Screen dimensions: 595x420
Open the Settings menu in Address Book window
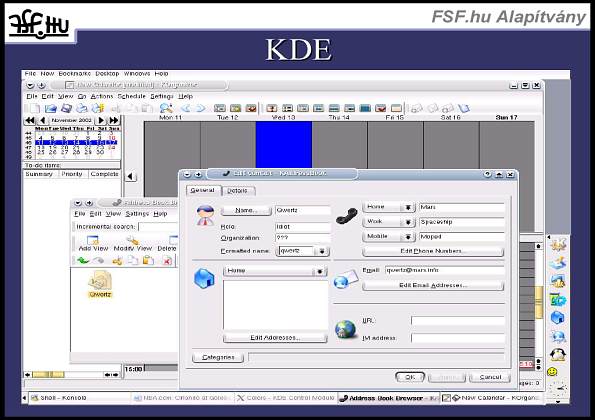click(x=137, y=214)
